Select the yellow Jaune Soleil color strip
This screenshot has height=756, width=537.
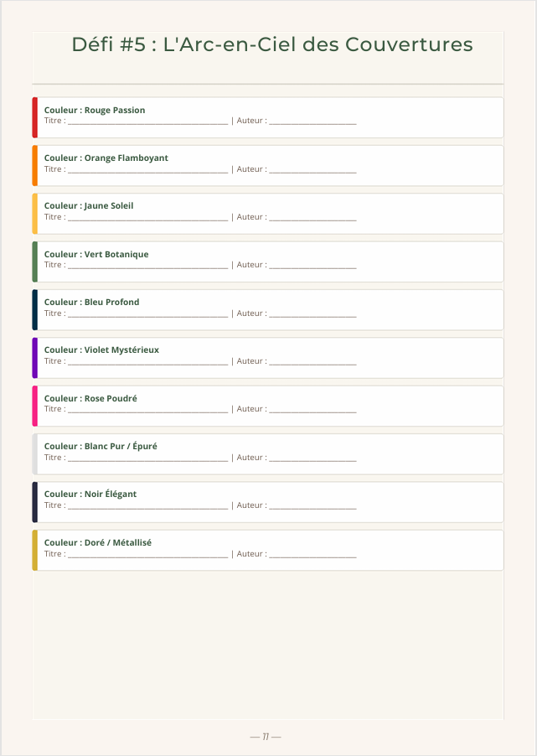point(34,214)
